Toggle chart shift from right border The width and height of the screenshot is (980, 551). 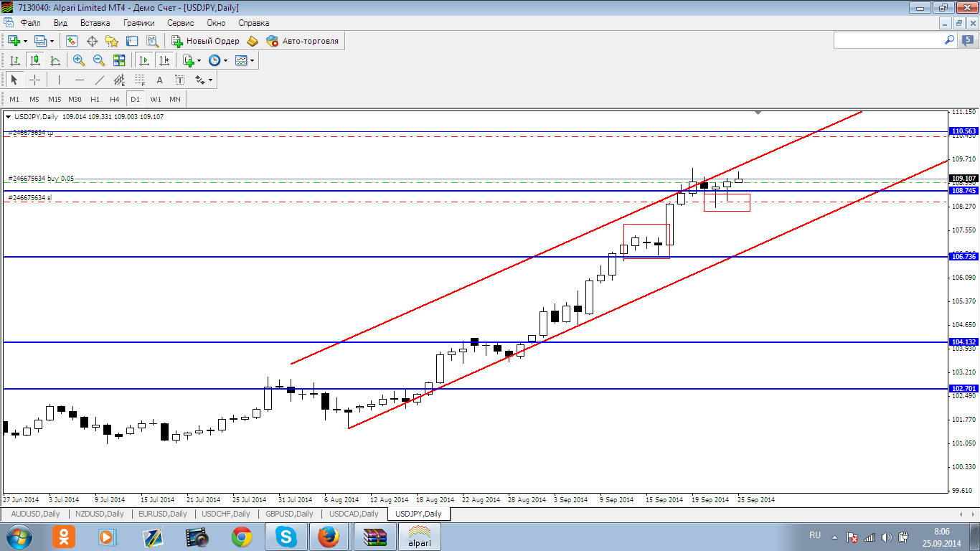pos(164,60)
